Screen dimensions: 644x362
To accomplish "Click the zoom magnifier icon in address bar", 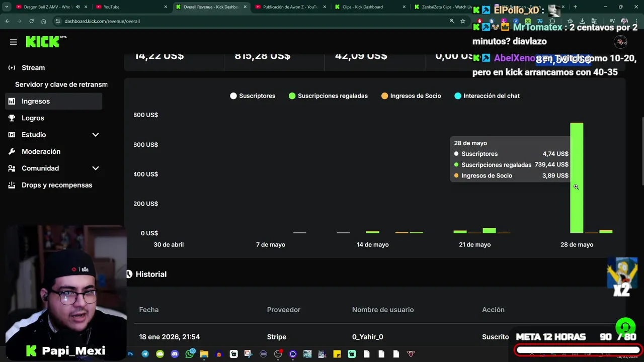I will click(452, 21).
